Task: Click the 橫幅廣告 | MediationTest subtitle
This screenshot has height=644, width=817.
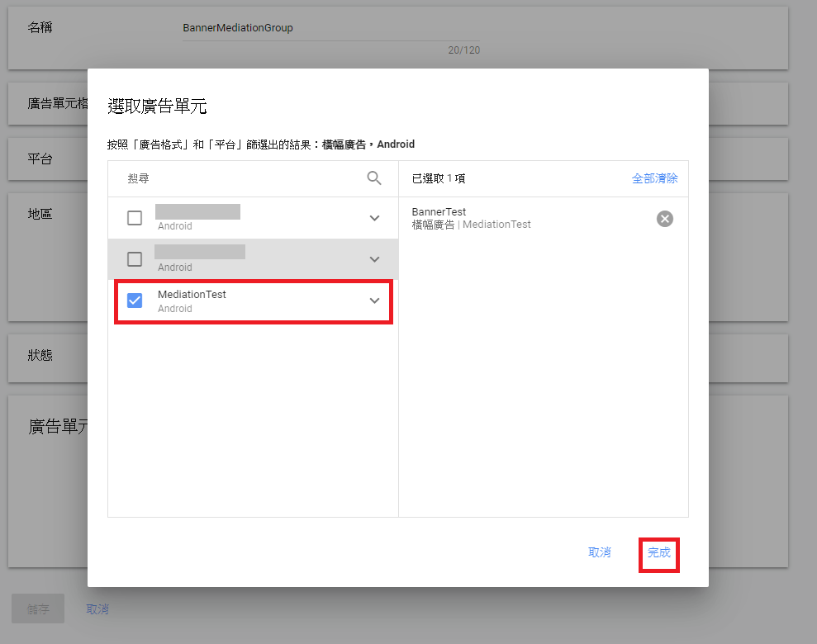Action: click(x=471, y=225)
